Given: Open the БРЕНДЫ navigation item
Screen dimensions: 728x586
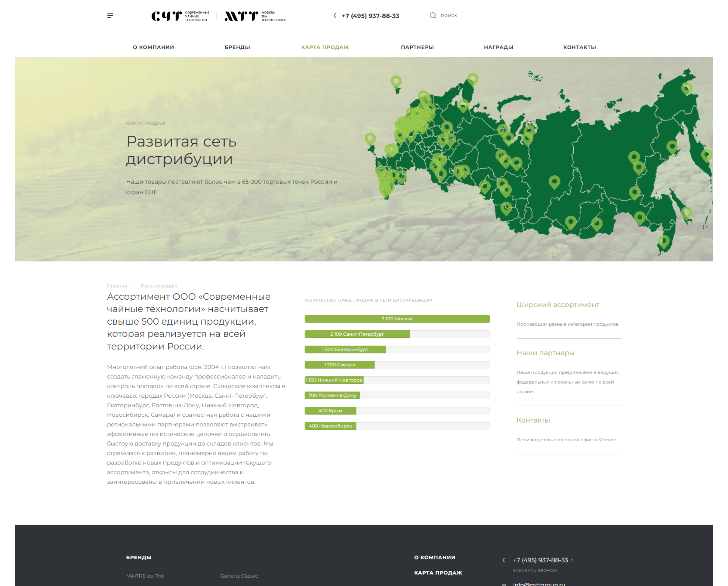Looking at the screenshot, I should point(237,47).
